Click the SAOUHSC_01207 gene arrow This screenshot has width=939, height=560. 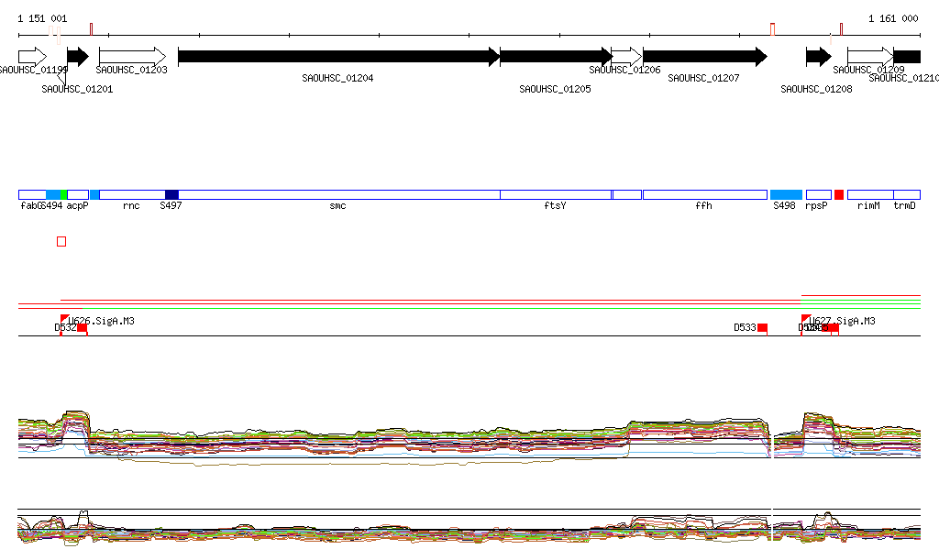click(704, 57)
